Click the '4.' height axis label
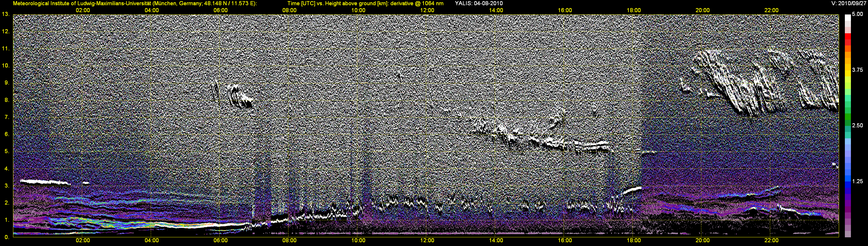The height and width of the screenshot is (246, 868). pos(7,168)
